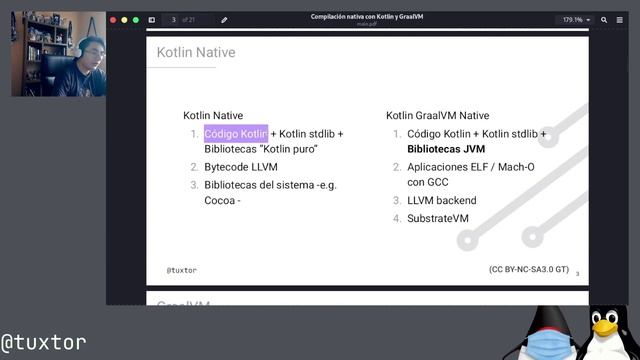Click the list item "Bytecode LLVM"
The image size is (640, 360).
[x=241, y=167]
